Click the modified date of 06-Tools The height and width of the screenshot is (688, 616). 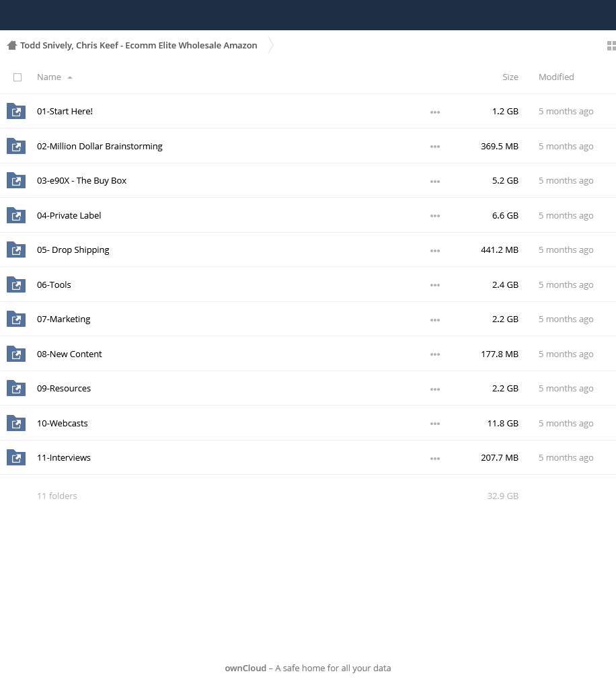coord(566,284)
